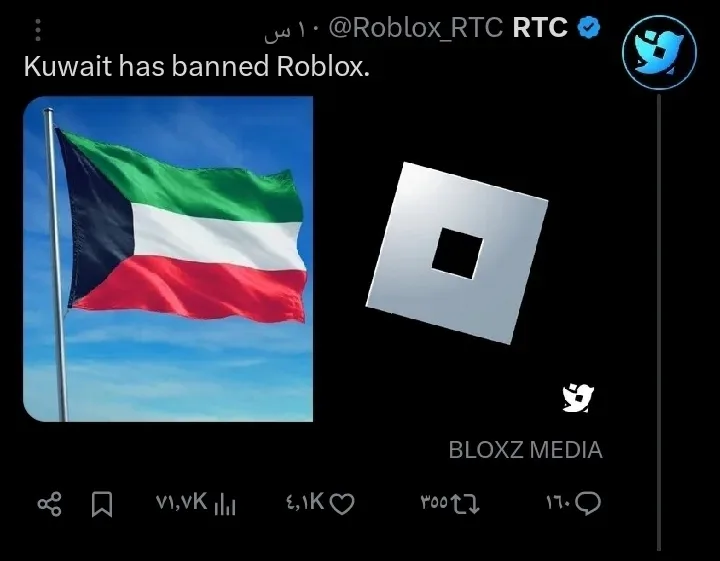
Task: Click the reposts count number
Action: coord(434,502)
